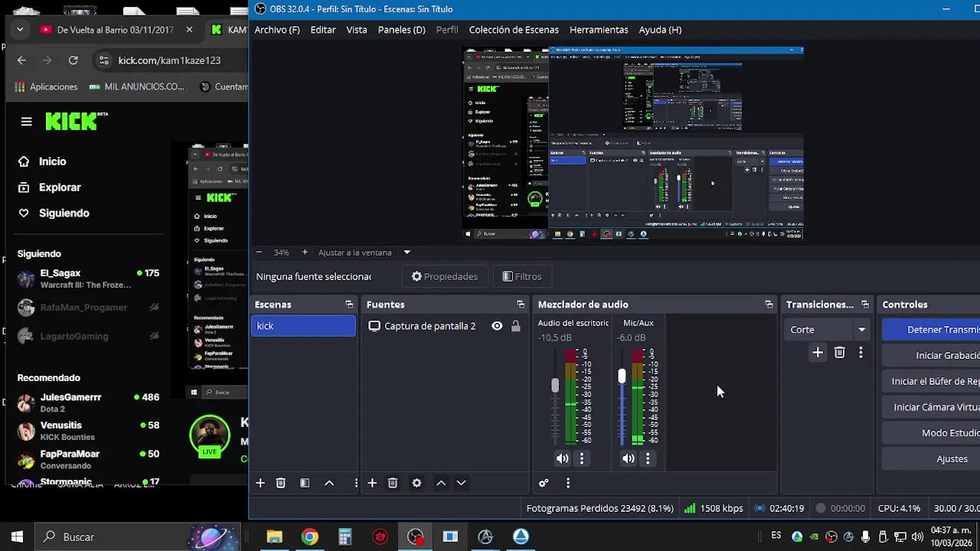
Task: Delete transition using trash icon
Action: pyautogui.click(x=840, y=352)
